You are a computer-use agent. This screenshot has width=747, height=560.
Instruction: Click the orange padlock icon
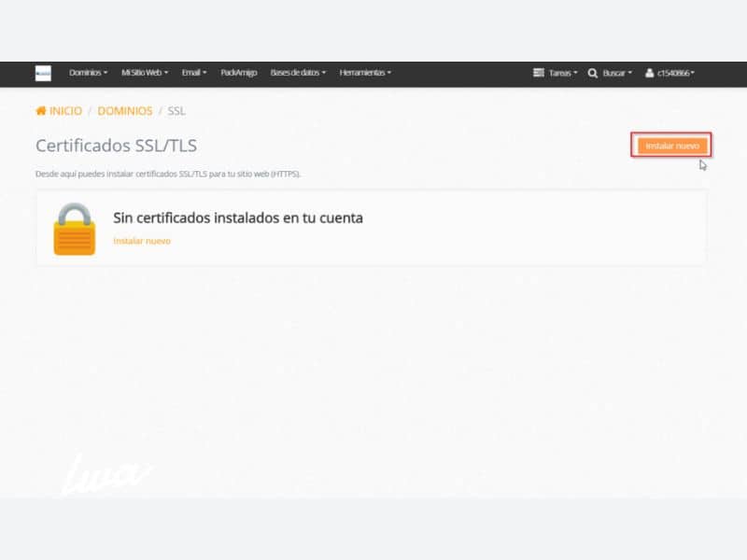(75, 230)
